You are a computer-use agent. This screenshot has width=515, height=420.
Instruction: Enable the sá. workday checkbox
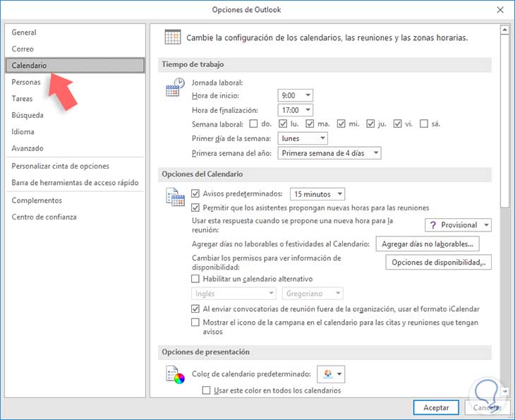pos(424,124)
